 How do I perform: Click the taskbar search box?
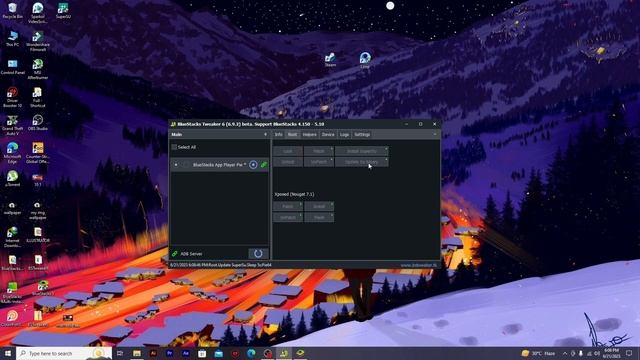[x=64, y=353]
